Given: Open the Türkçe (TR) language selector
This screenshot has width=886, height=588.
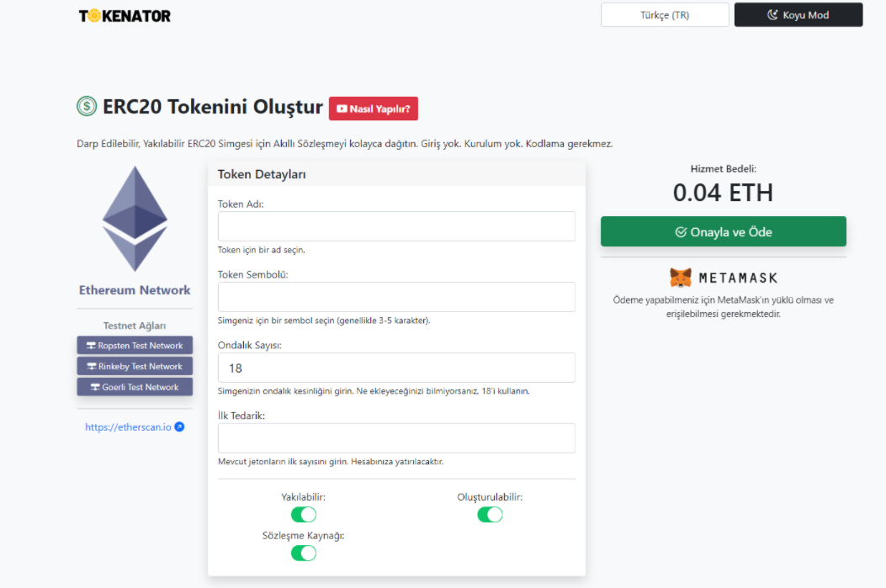Looking at the screenshot, I should click(x=665, y=15).
